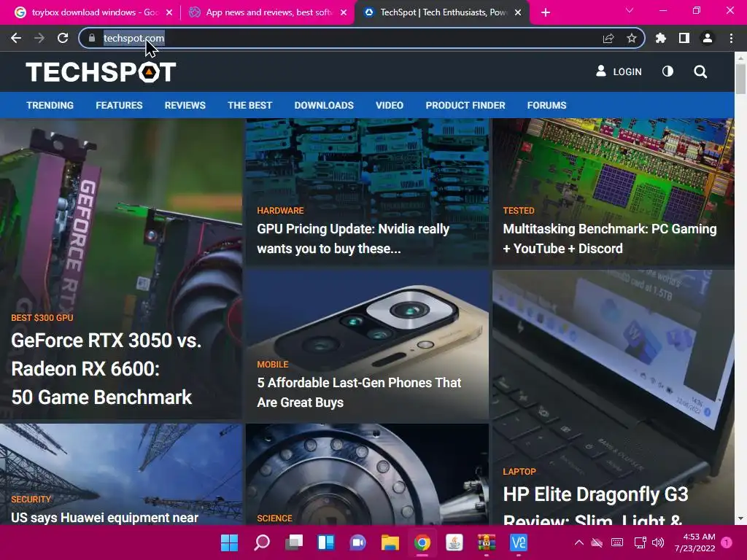The height and width of the screenshot is (560, 747).
Task: Open THE BEST section
Action: click(x=249, y=105)
